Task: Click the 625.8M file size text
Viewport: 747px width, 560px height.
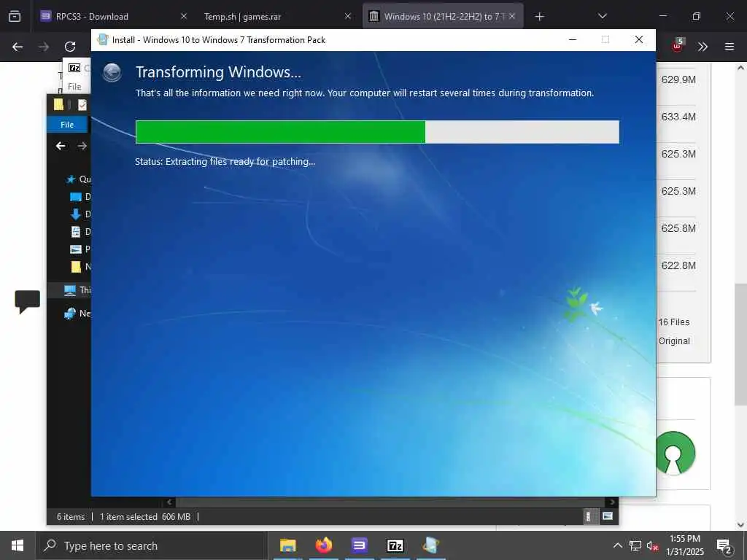Action: point(678,228)
